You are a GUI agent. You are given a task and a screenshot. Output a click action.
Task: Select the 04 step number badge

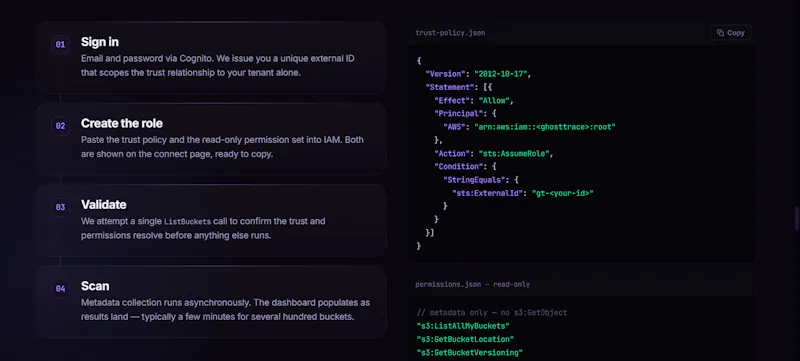click(60, 289)
